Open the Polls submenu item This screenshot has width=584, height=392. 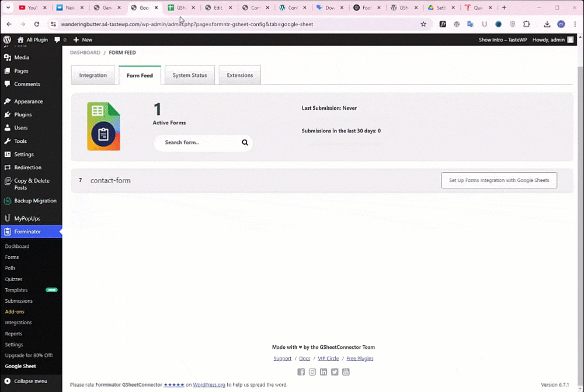(x=10, y=268)
